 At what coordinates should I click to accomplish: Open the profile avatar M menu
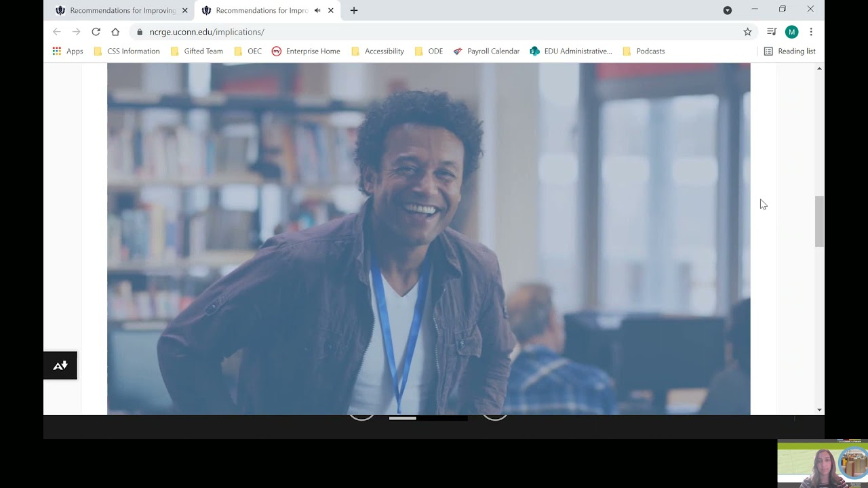coord(791,32)
